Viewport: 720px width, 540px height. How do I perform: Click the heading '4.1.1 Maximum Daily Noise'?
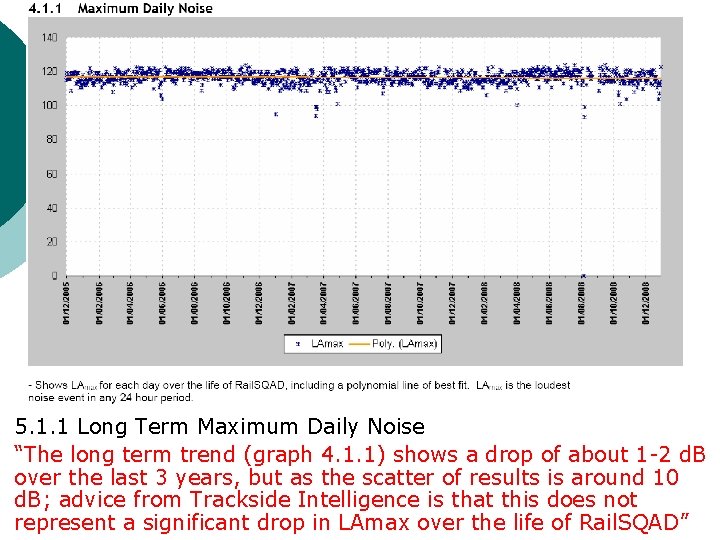pyautogui.click(x=120, y=8)
